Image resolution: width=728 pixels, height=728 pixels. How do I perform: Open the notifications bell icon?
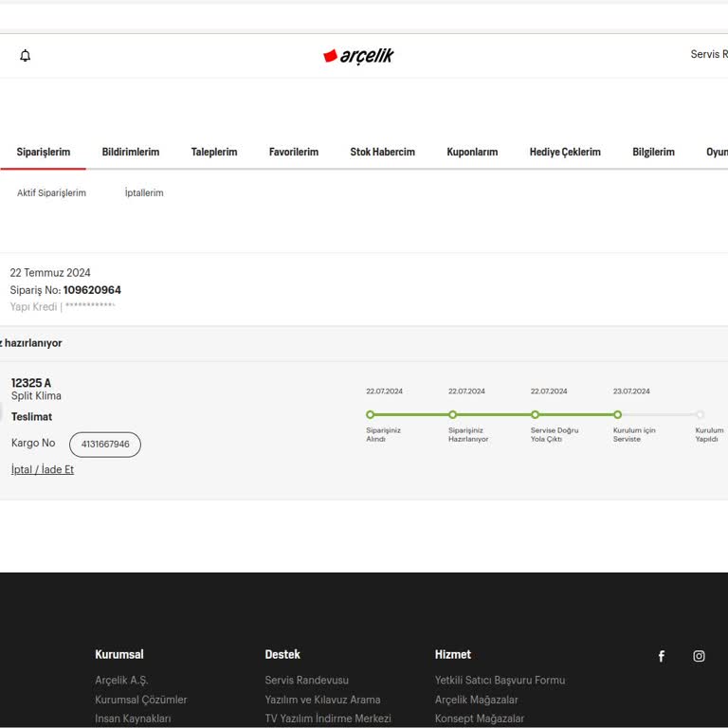(25, 56)
